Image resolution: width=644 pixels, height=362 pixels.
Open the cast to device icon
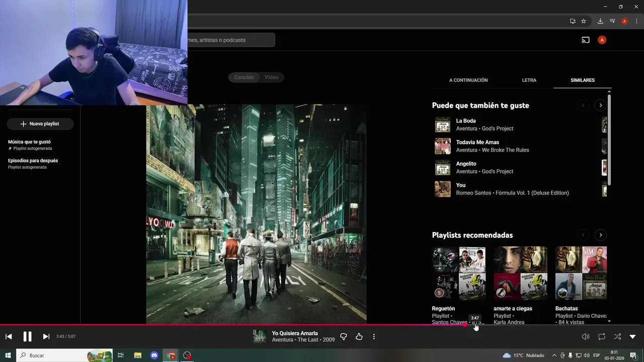tap(586, 40)
